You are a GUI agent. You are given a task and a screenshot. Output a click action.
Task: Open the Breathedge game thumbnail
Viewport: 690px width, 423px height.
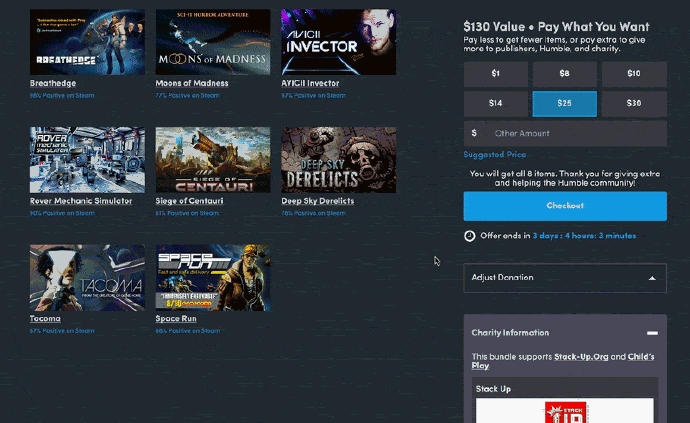(87, 42)
